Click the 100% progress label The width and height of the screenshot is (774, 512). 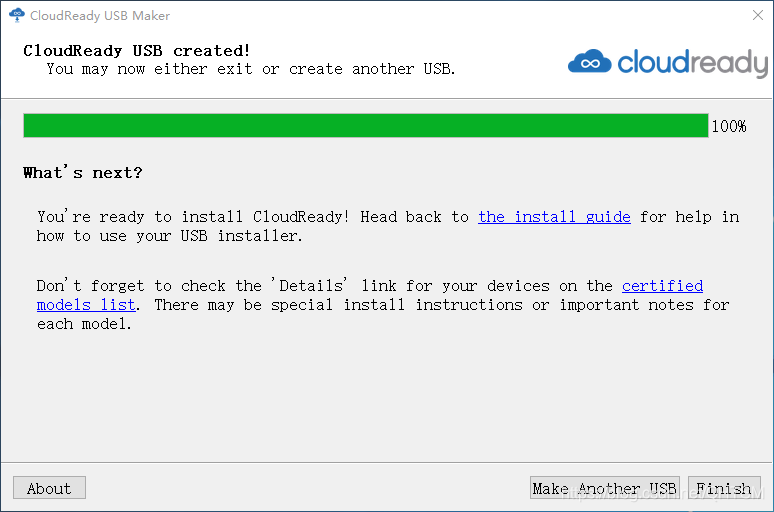pyautogui.click(x=729, y=126)
